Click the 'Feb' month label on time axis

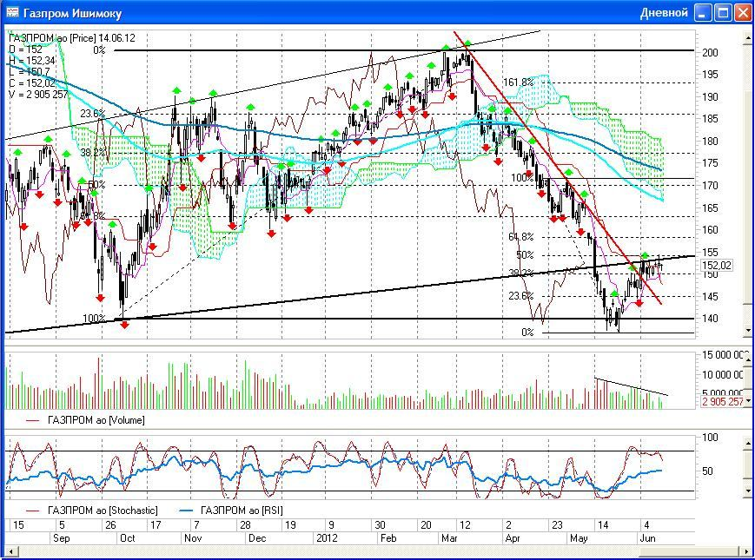click(388, 538)
